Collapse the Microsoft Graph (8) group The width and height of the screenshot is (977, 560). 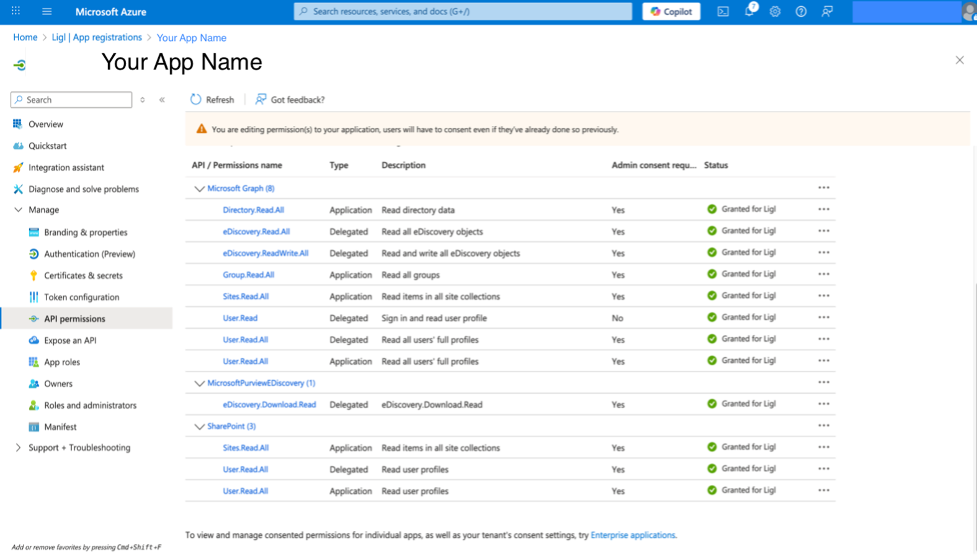199,189
